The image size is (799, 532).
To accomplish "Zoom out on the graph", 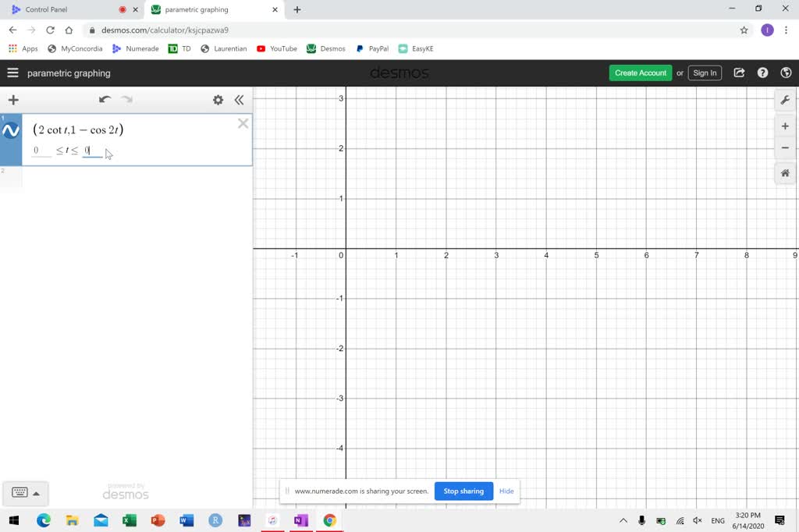I will 785,148.
